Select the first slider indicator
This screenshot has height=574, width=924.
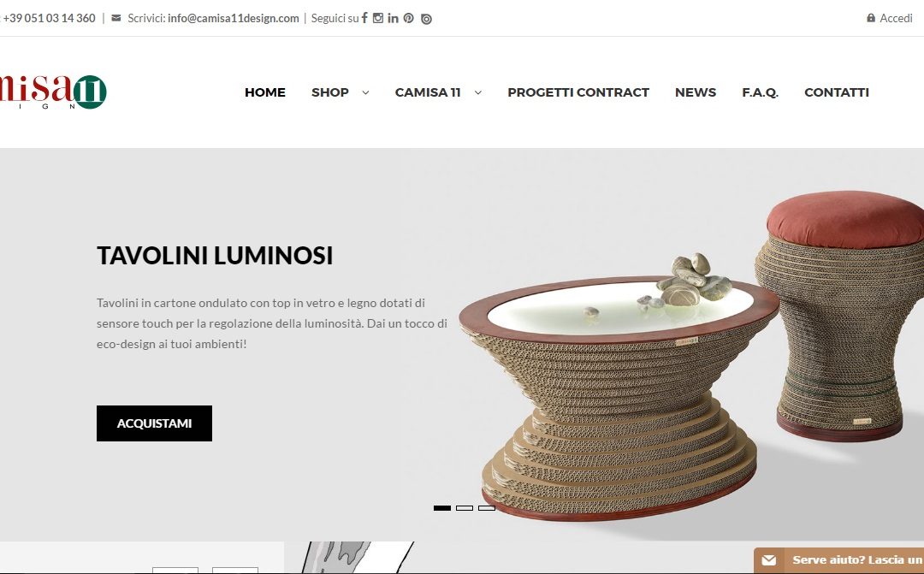click(442, 508)
